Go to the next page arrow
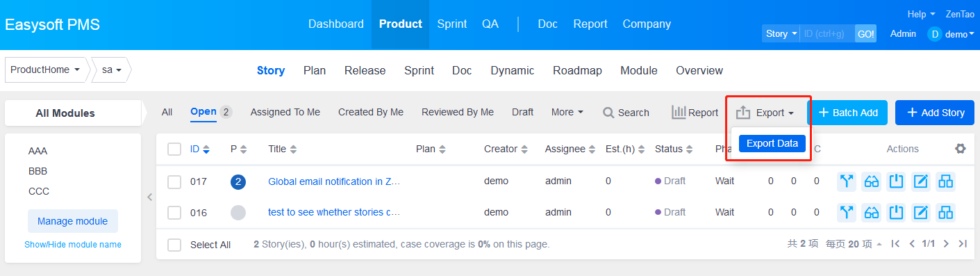Screen dimensions: 980x276 click(947, 244)
